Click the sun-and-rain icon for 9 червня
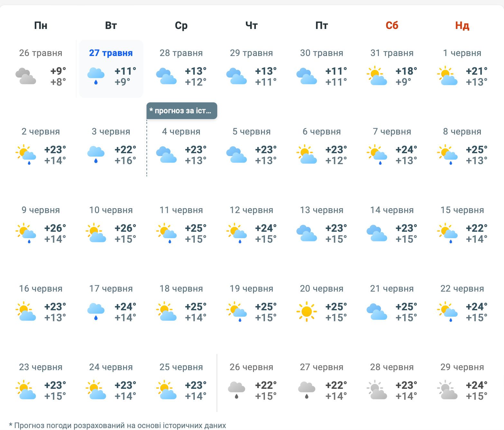Viewport: 504px width, 430px height. (26, 233)
